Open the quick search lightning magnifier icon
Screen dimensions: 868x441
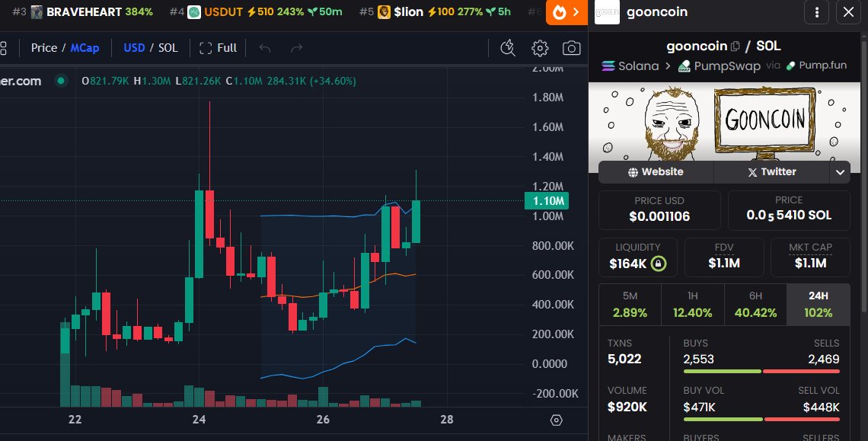click(508, 48)
